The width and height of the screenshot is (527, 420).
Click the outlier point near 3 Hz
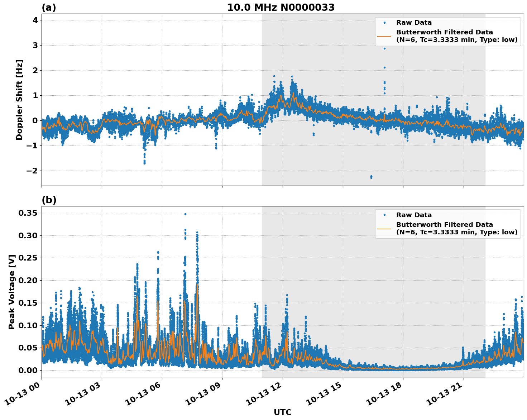(384, 49)
